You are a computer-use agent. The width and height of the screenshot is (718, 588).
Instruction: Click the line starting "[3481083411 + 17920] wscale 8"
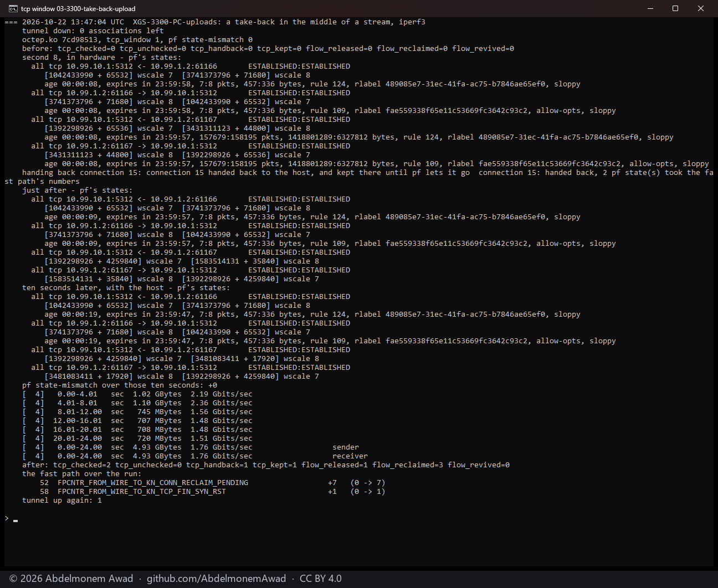182,376
